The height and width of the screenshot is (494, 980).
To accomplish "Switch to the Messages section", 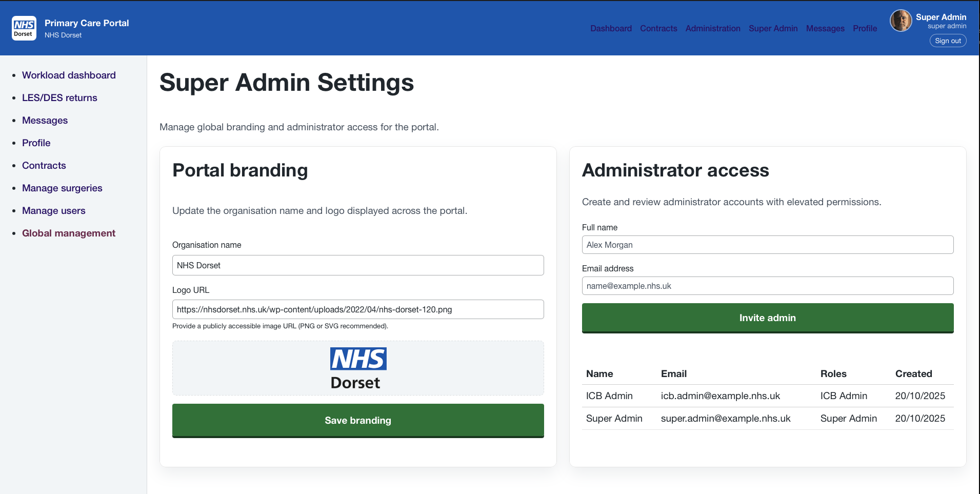I will point(825,28).
